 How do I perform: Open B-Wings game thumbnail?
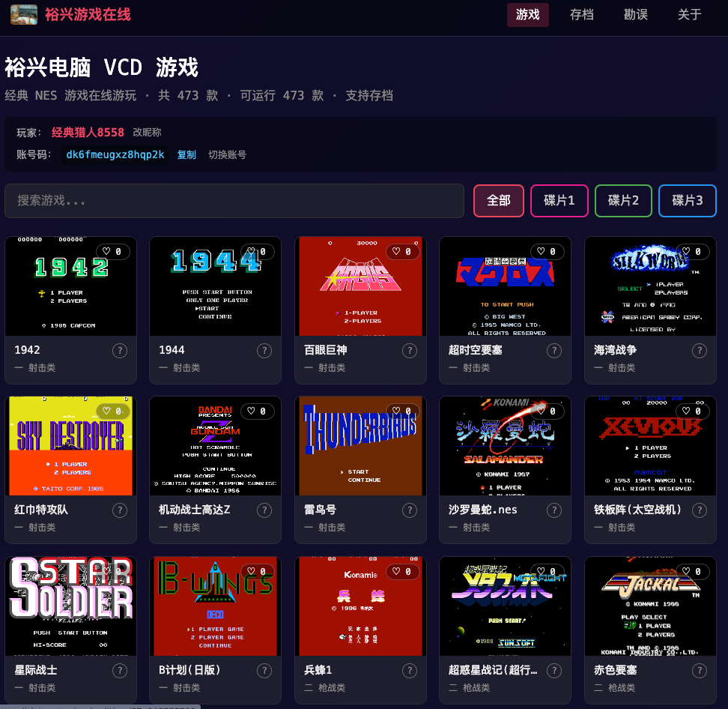coord(216,606)
